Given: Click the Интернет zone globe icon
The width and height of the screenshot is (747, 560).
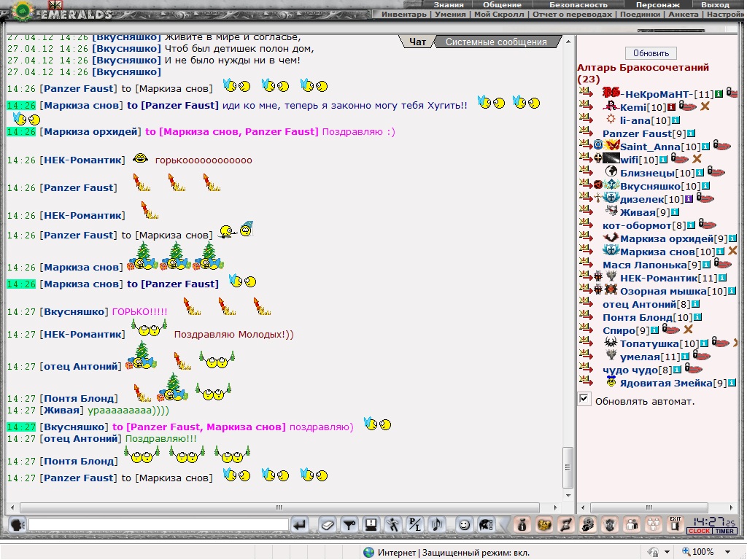Looking at the screenshot, I should click(x=368, y=553).
